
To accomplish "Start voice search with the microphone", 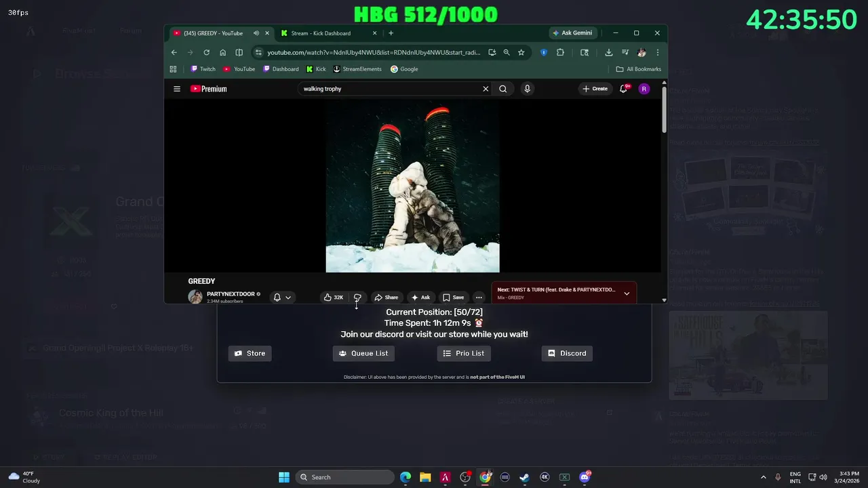I will point(527,89).
